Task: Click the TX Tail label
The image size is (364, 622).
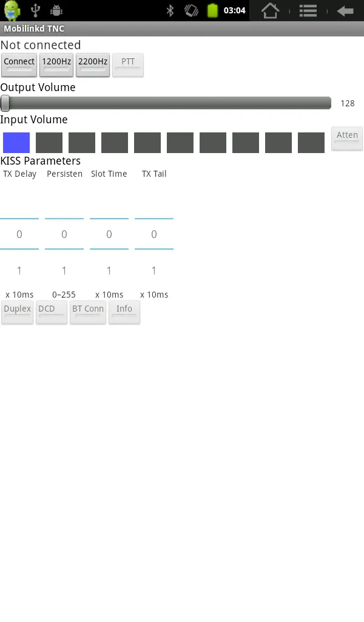Action: [154, 174]
